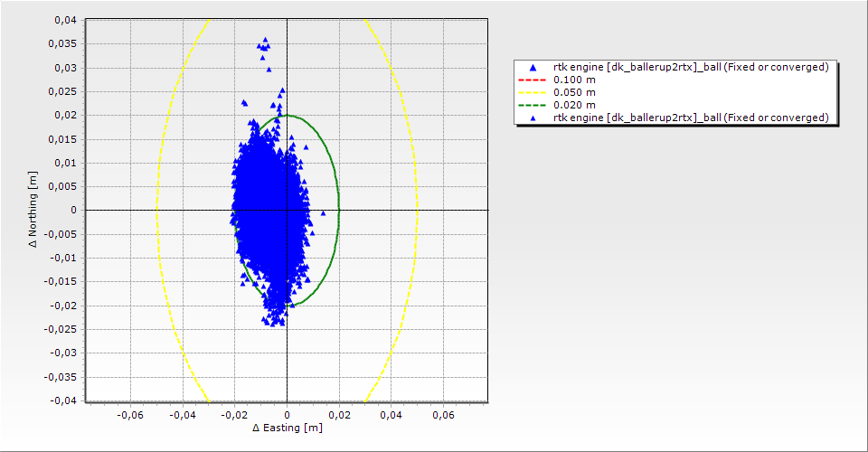Click the large blue triangle legend marker
This screenshot has height=452, width=868.
pos(533,68)
